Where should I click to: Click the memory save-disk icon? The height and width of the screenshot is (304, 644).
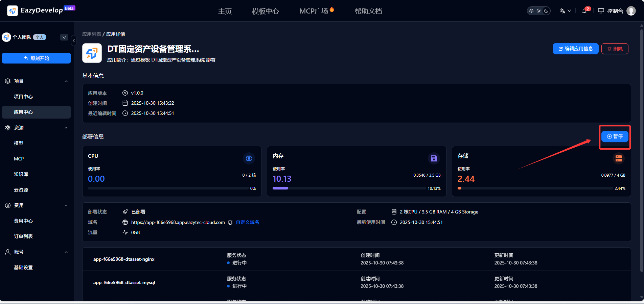[x=434, y=158]
